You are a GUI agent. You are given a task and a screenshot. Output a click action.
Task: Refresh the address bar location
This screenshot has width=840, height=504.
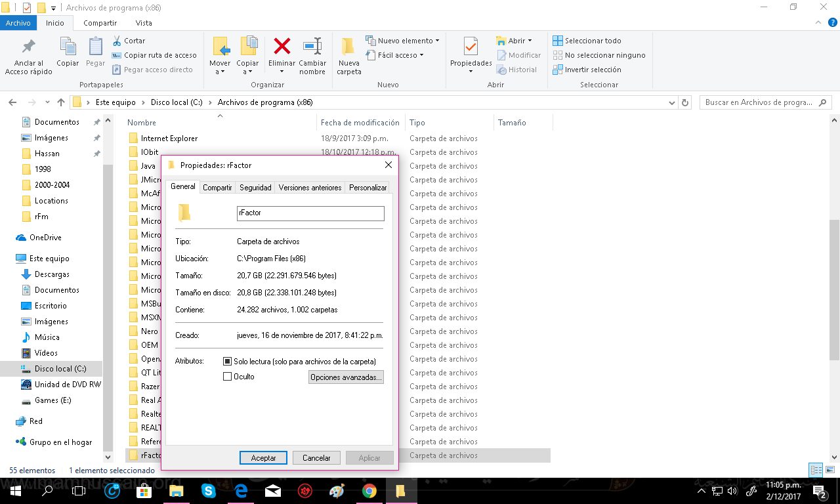tap(685, 102)
